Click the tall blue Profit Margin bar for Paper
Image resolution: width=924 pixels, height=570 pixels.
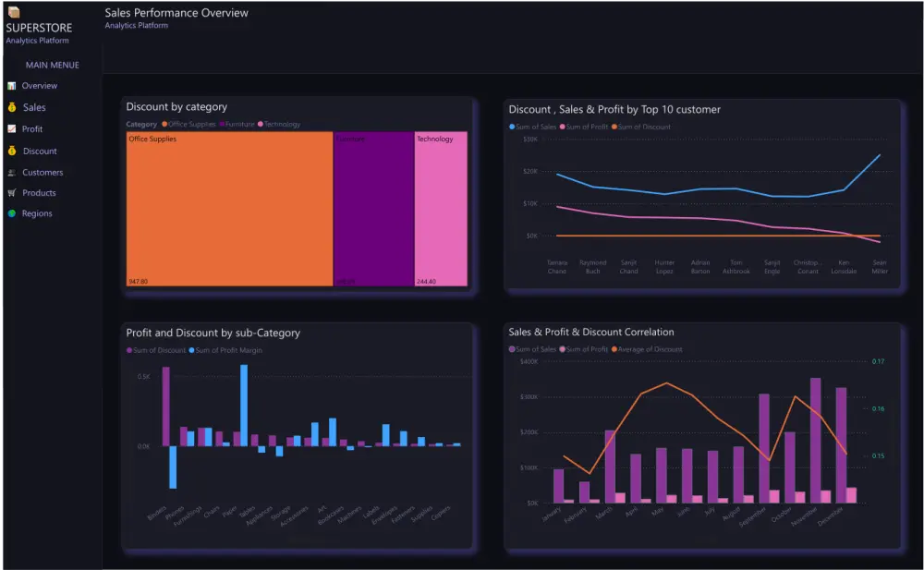pyautogui.click(x=244, y=406)
